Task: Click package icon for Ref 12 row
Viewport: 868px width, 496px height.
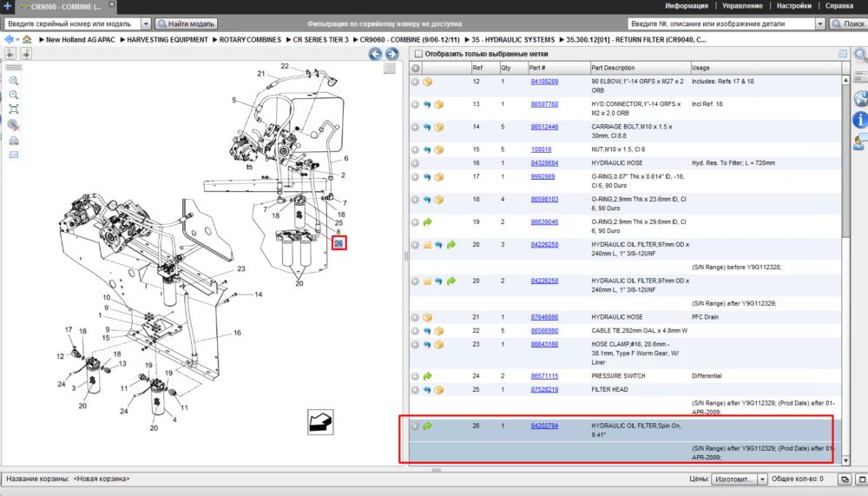Action: coord(427,82)
